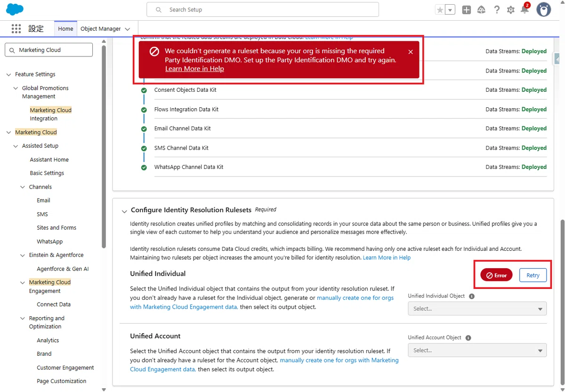Collapse the Assisted Setup node
This screenshot has height=392, width=565.
coord(16,146)
